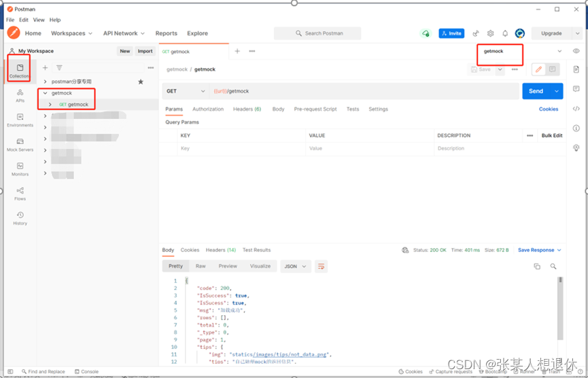Expand the postman分享专用 collection

tap(46, 82)
